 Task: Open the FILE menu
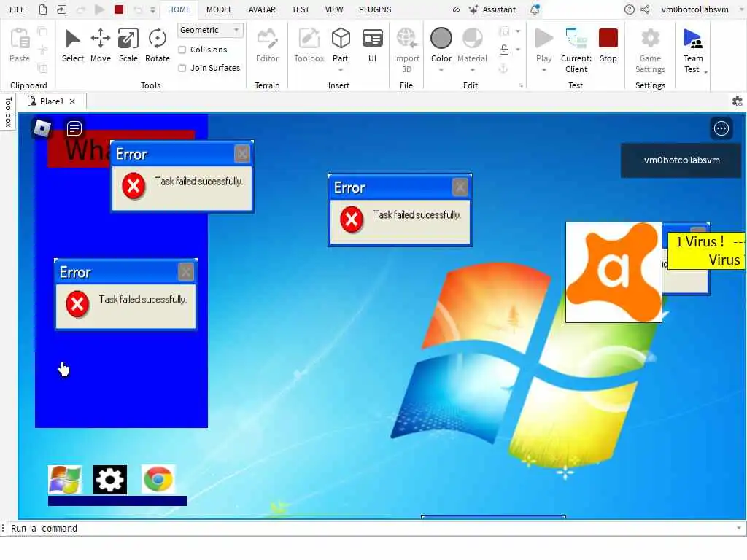click(18, 9)
